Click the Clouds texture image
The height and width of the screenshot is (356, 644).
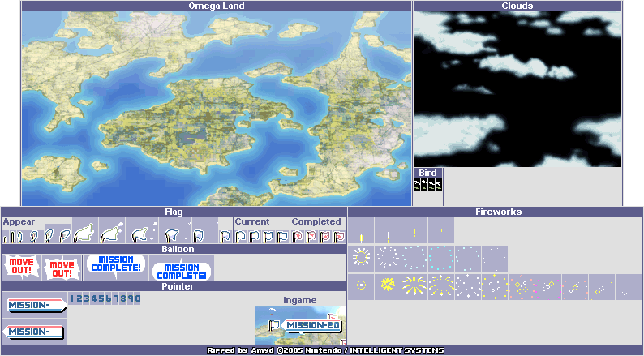pyautogui.click(x=517, y=89)
